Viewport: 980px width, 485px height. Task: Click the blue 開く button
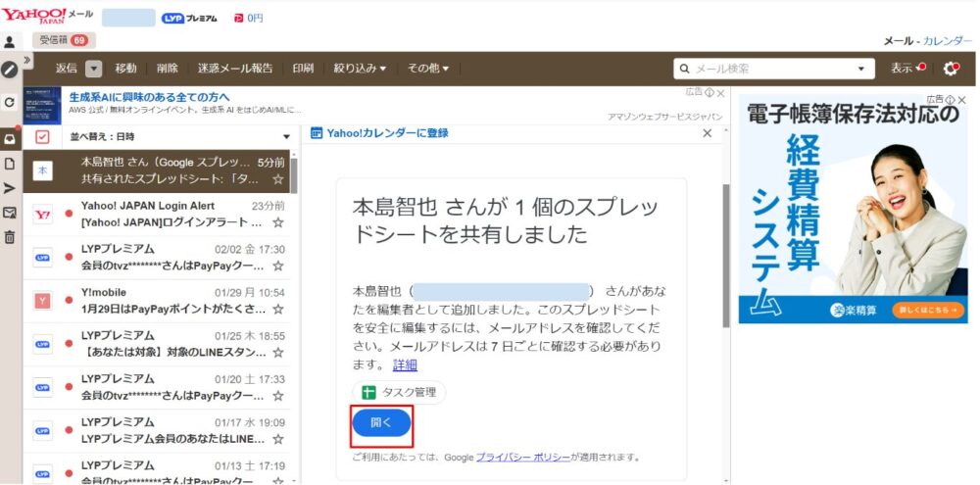(x=381, y=423)
